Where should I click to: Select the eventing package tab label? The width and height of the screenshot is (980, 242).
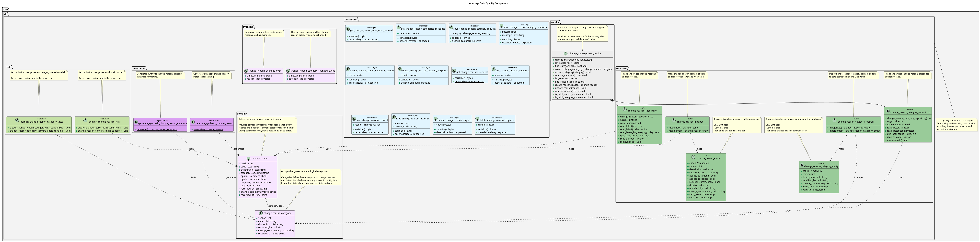[x=248, y=27]
